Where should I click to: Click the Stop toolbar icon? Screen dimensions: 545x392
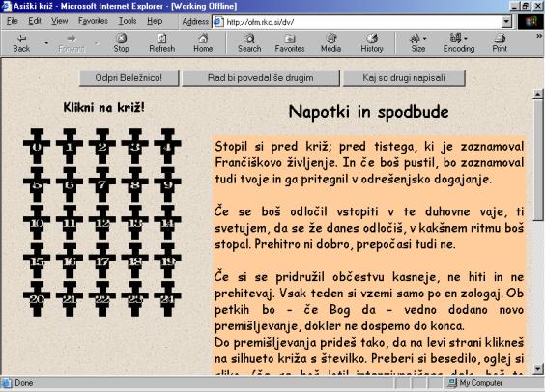121,43
